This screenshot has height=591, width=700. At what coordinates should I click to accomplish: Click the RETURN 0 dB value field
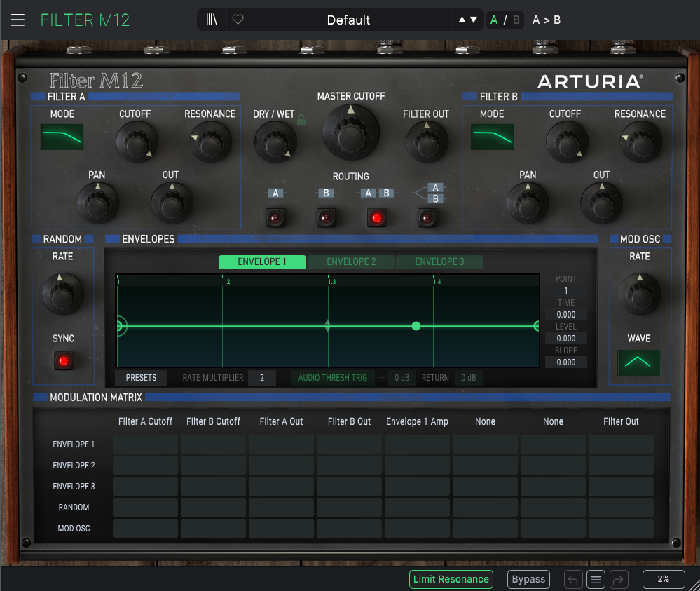(468, 378)
